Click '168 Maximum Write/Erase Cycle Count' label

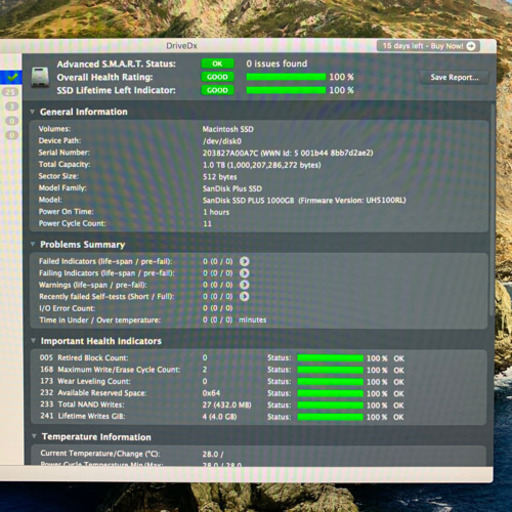[x=110, y=369]
